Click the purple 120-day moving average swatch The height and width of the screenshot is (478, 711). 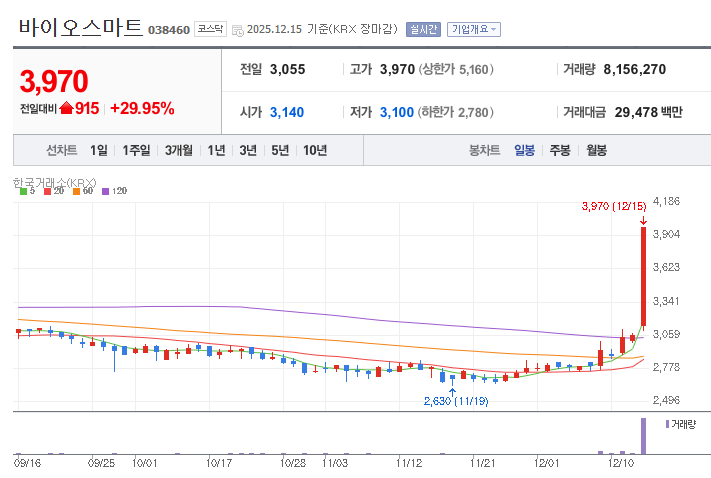pyautogui.click(x=106, y=191)
